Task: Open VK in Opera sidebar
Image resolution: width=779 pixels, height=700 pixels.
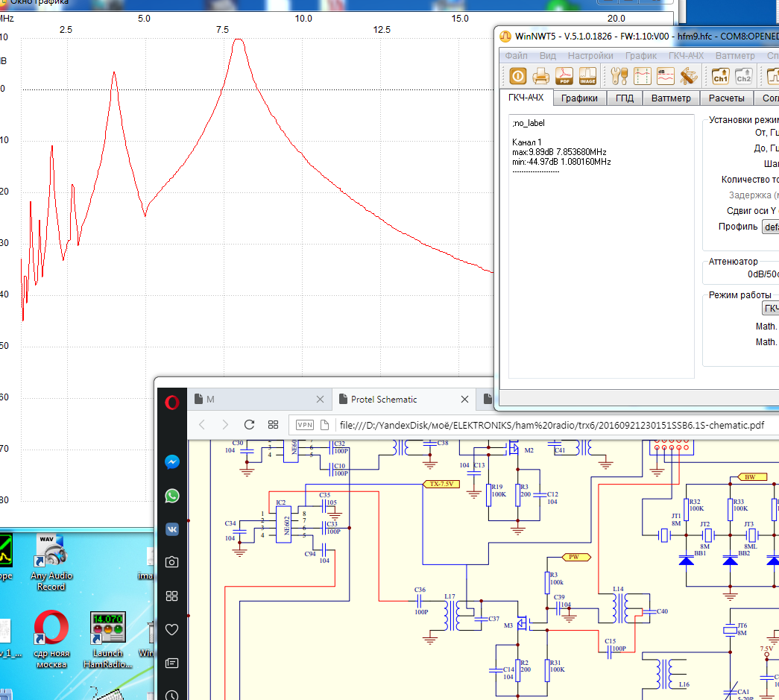Action: pyautogui.click(x=172, y=529)
